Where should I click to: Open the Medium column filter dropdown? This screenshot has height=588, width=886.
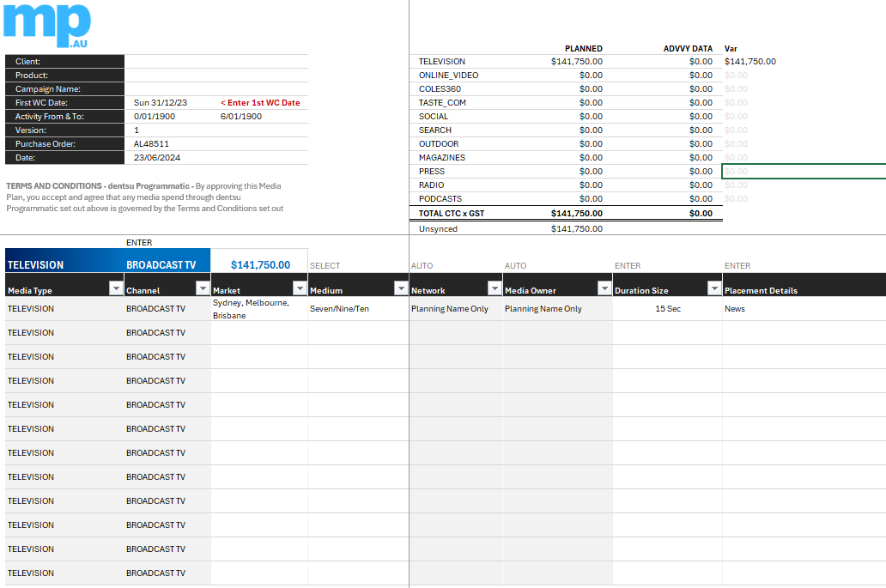(x=400, y=288)
